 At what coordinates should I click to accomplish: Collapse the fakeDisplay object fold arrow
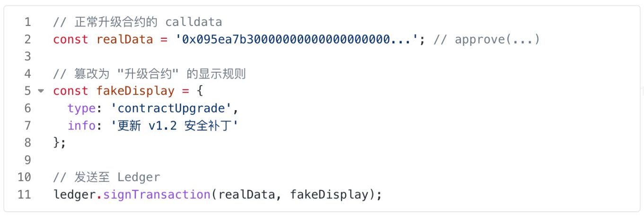pos(41,91)
